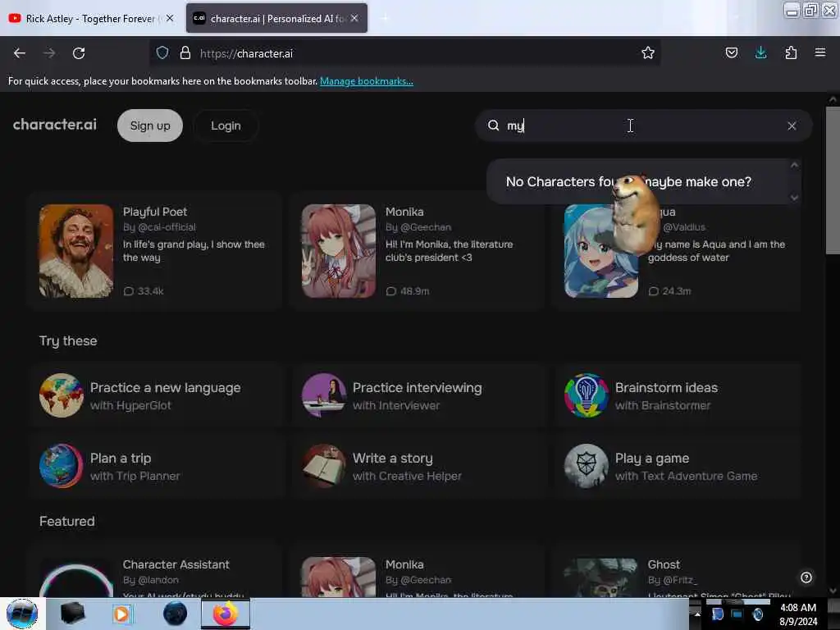Close the character.ai tab

click(354, 18)
